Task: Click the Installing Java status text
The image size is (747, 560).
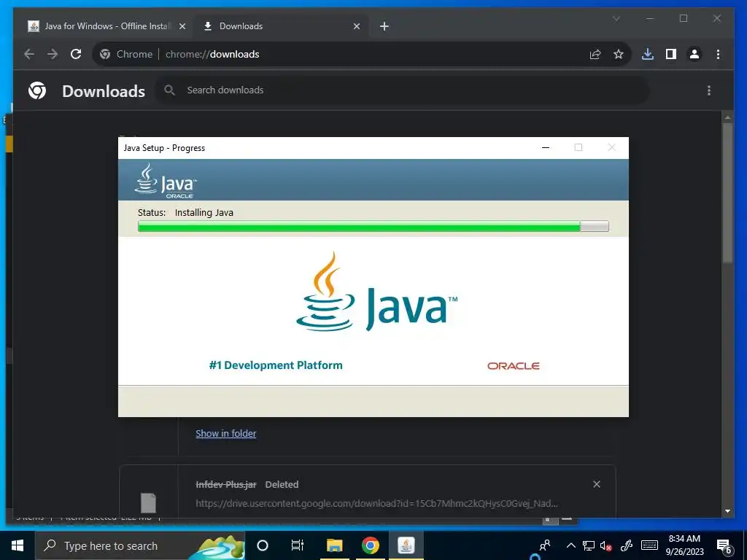Action: [204, 212]
